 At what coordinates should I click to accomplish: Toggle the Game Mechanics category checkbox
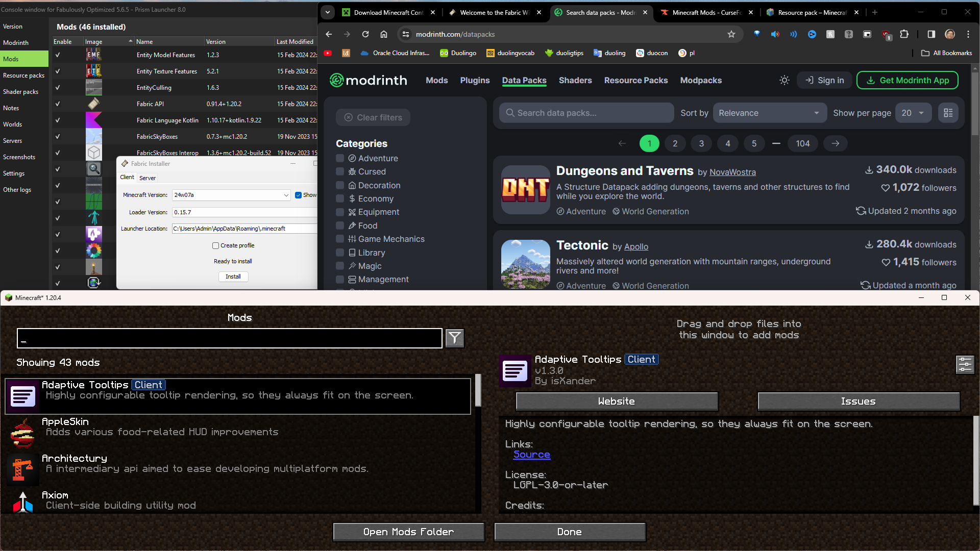click(x=340, y=239)
